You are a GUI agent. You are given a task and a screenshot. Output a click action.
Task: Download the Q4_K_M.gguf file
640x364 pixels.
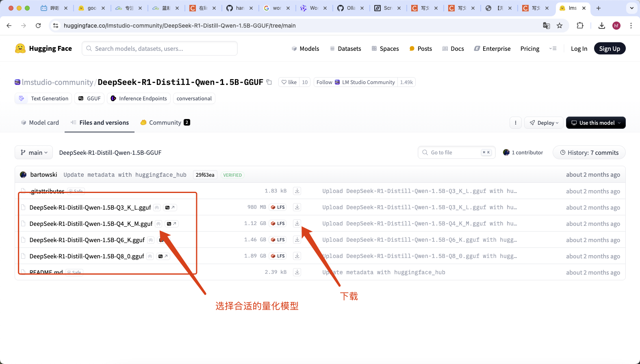coord(297,223)
